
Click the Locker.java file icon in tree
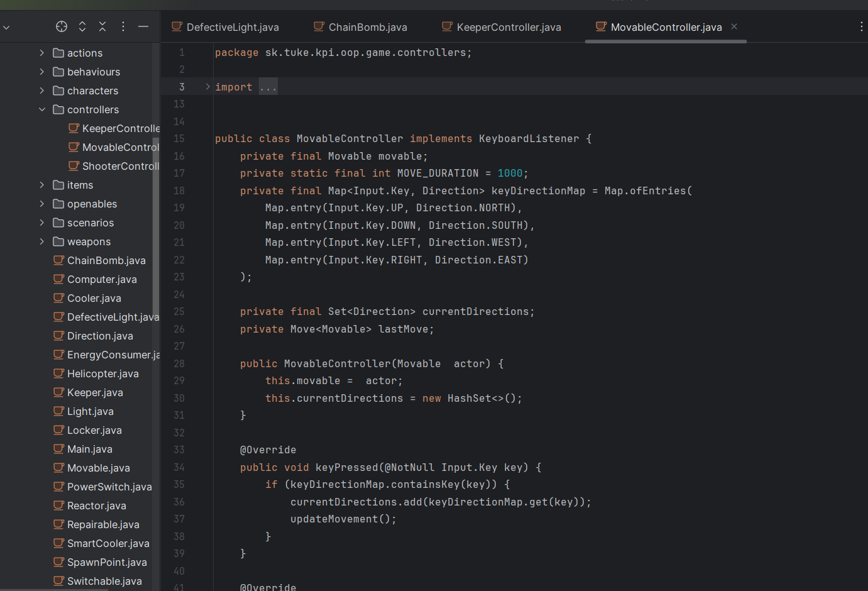tap(58, 430)
